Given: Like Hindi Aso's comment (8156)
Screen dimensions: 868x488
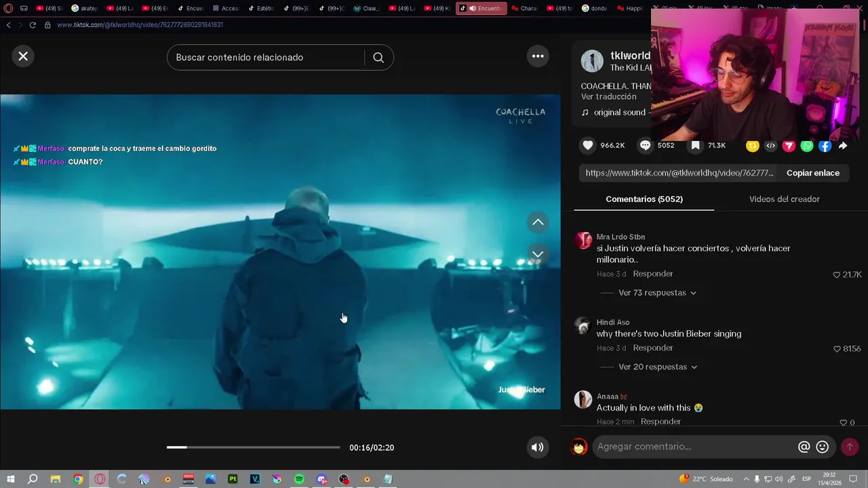Looking at the screenshot, I should point(837,348).
